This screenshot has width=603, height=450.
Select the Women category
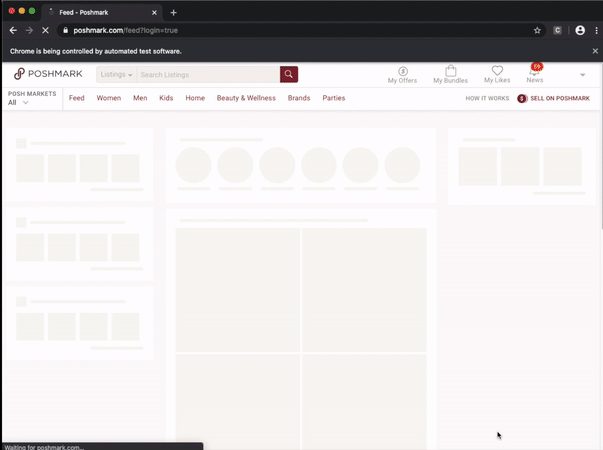(108, 98)
